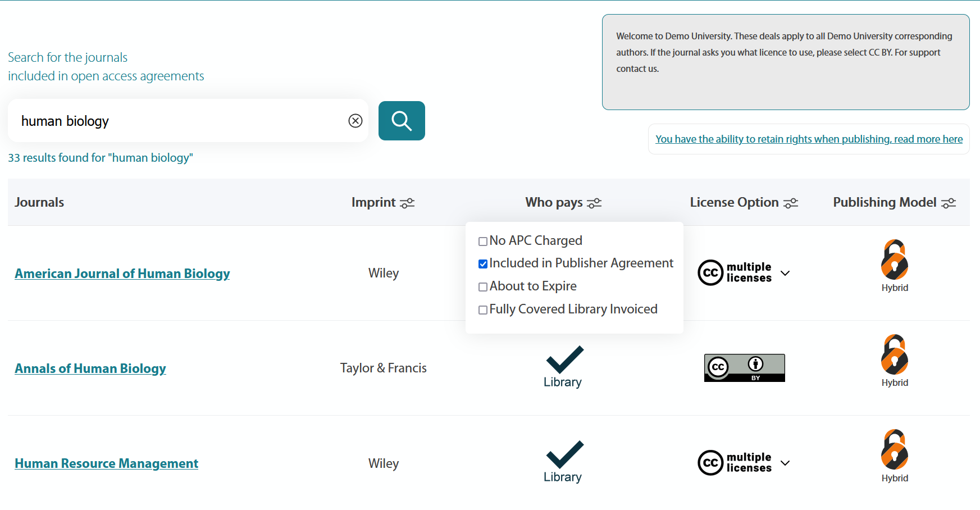Open the Annals of Human Biology link

tap(90, 368)
